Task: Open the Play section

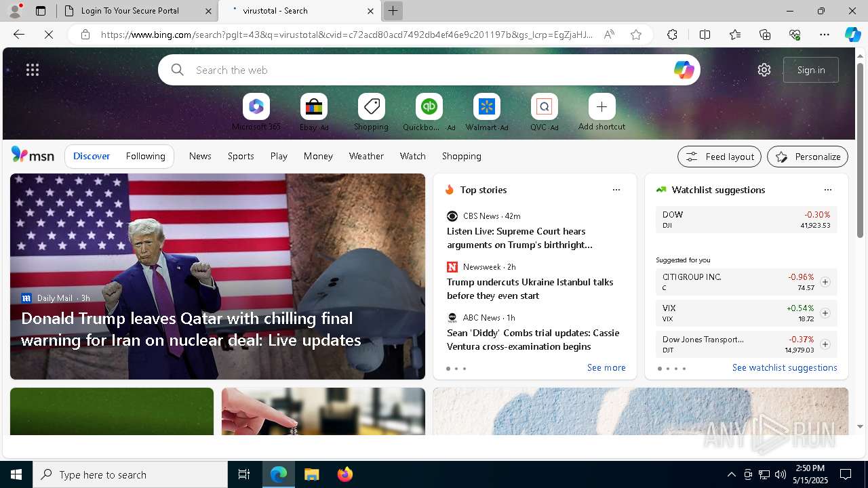Action: 279,156
